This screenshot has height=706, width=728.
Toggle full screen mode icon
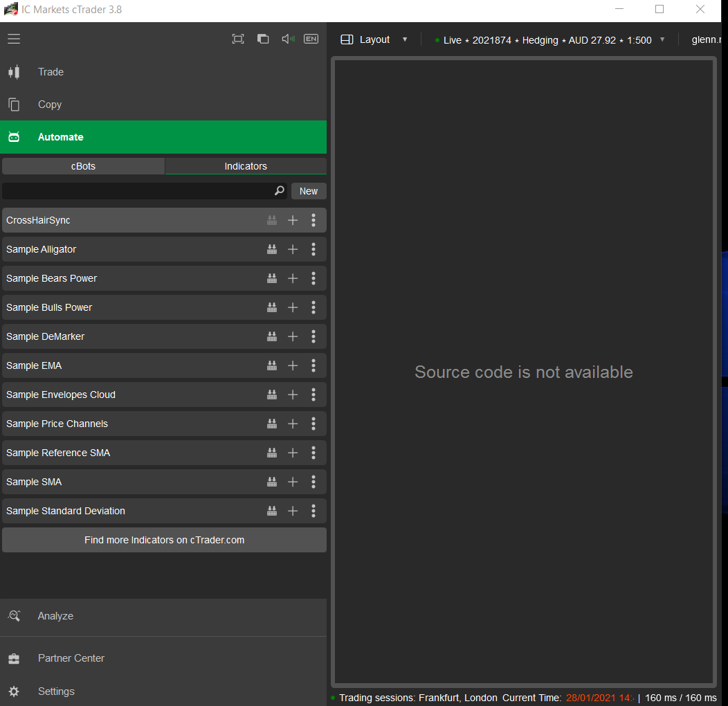pyautogui.click(x=238, y=39)
